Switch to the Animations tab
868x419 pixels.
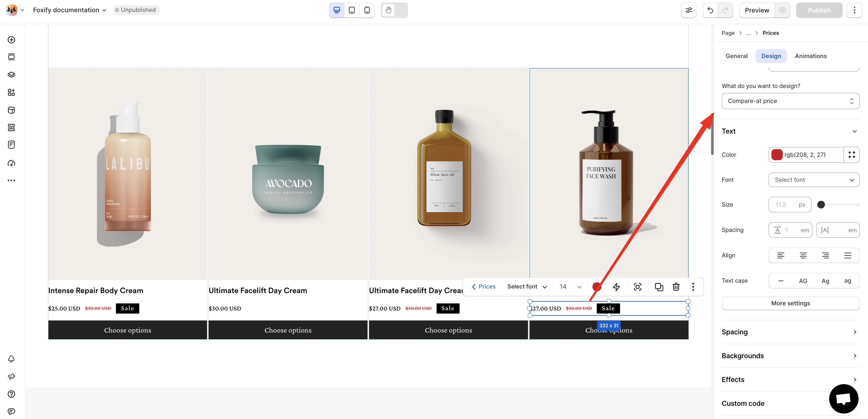(x=810, y=56)
